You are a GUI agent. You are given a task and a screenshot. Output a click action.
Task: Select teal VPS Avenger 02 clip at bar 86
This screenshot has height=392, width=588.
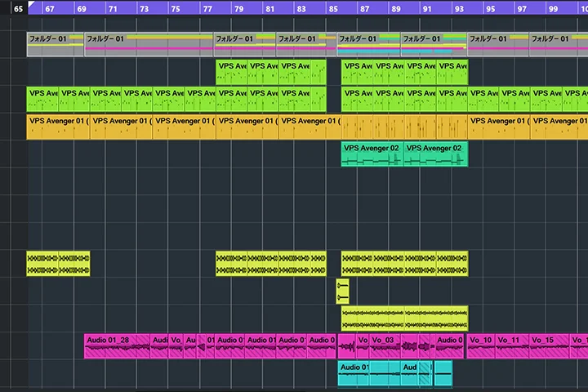372,154
